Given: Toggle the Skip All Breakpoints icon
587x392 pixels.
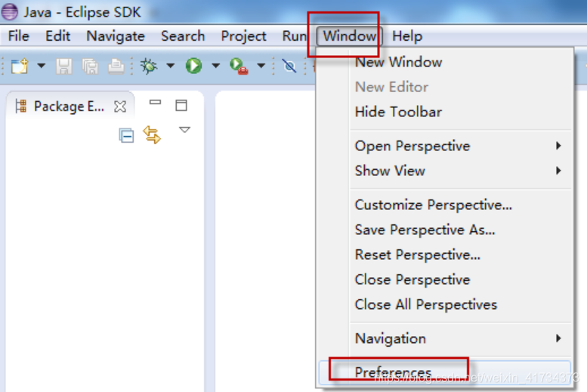Looking at the screenshot, I should (289, 66).
